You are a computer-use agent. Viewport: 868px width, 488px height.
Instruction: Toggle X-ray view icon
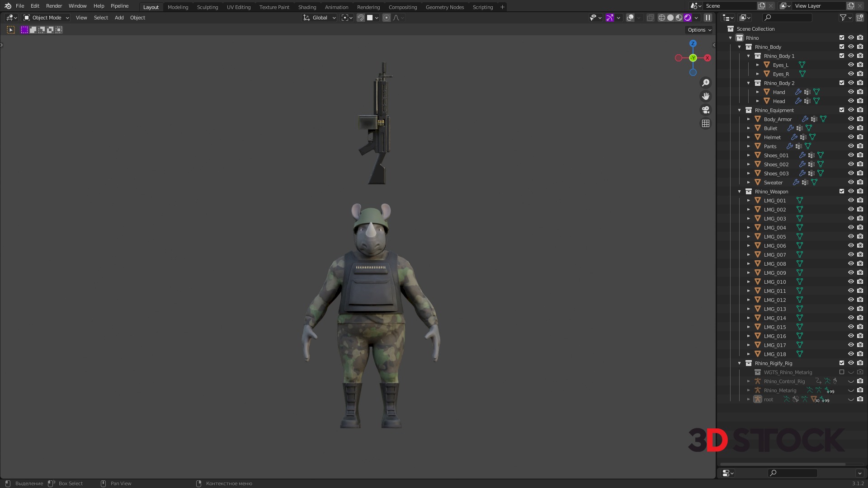pyautogui.click(x=650, y=18)
